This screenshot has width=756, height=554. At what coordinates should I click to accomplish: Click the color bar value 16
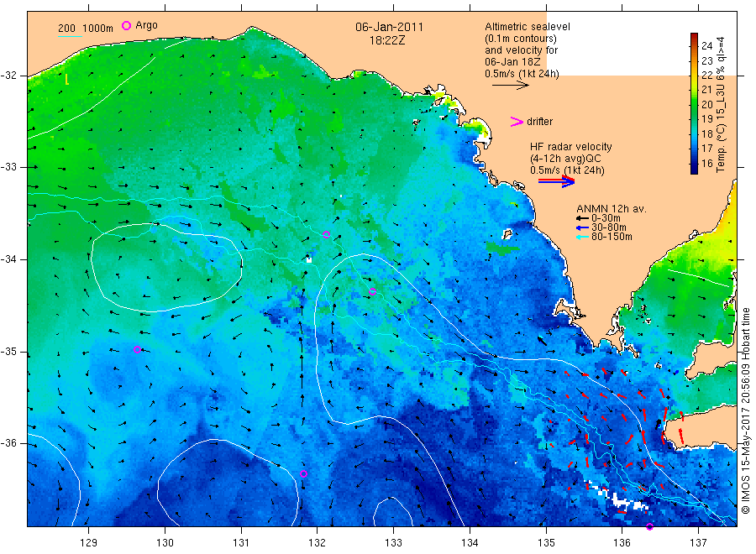click(x=706, y=164)
